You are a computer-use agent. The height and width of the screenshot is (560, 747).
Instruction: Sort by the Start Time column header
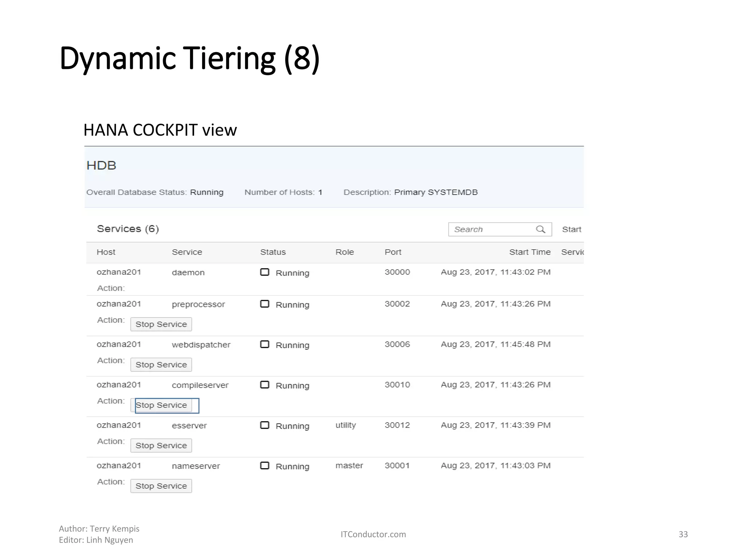[x=530, y=252]
